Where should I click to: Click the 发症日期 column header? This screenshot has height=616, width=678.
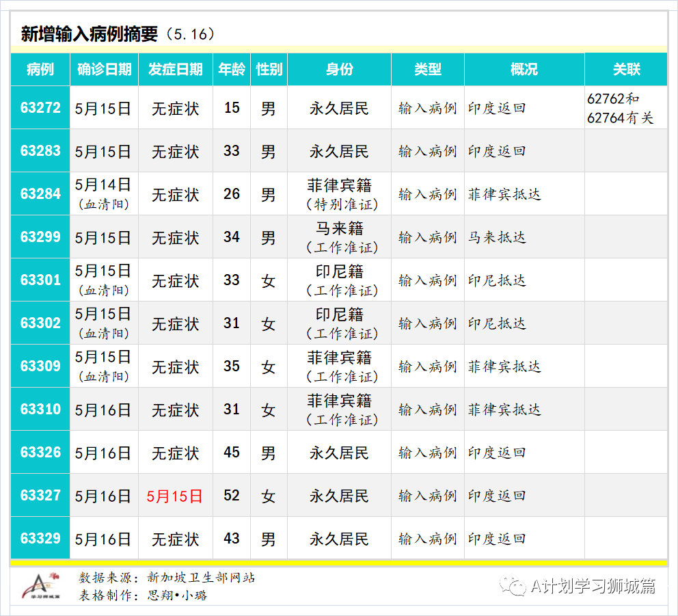click(x=176, y=69)
